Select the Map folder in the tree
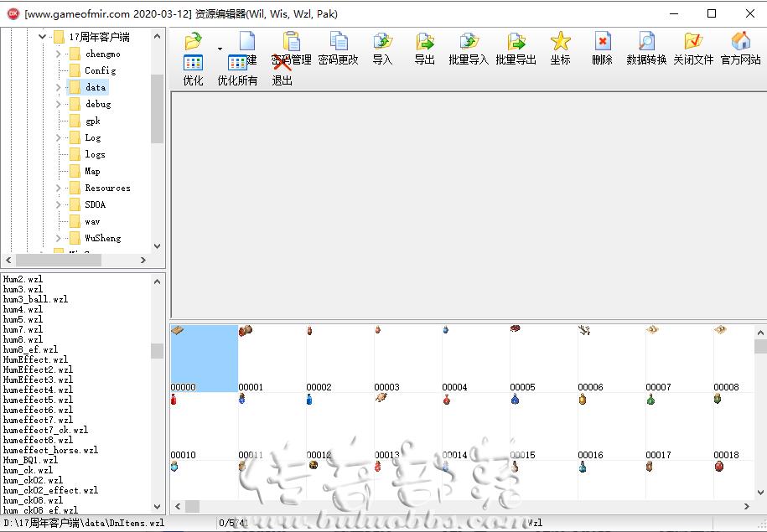This screenshot has height=532, width=767. point(92,171)
